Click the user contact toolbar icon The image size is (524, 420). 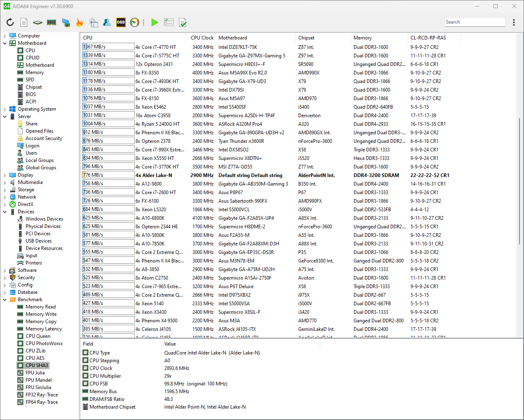click(107, 22)
